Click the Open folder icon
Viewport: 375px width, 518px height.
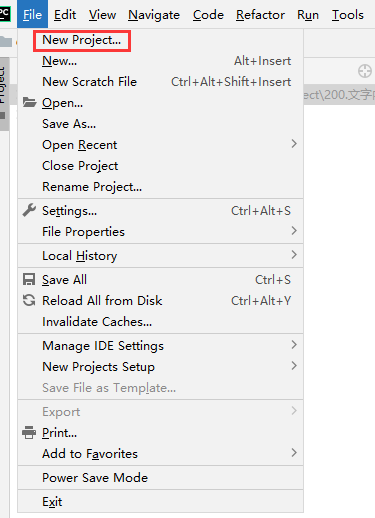click(29, 103)
